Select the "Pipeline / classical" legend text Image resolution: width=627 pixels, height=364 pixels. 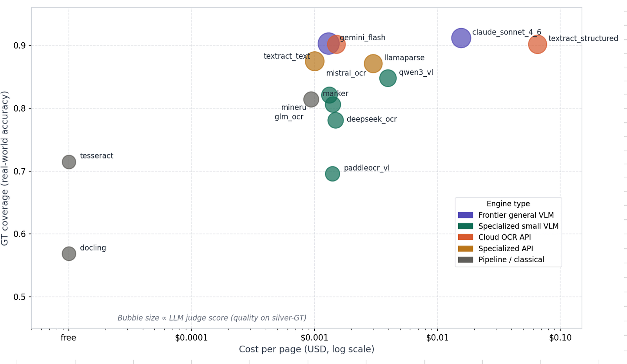[x=511, y=259]
